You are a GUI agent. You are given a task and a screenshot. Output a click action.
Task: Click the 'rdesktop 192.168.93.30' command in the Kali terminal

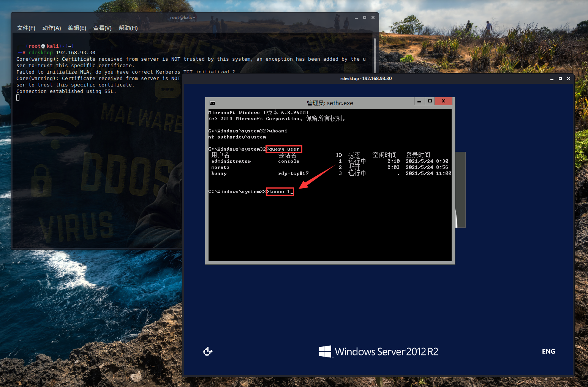pyautogui.click(x=62, y=53)
